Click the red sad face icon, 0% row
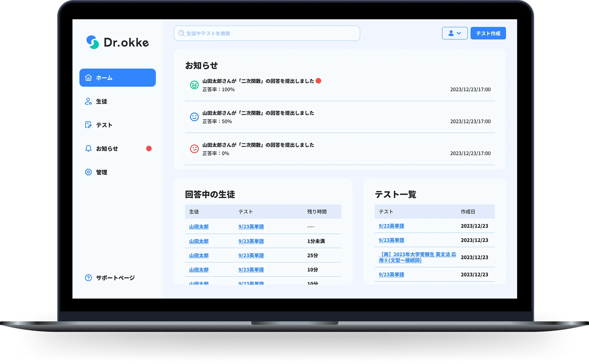589x364 pixels. click(194, 149)
